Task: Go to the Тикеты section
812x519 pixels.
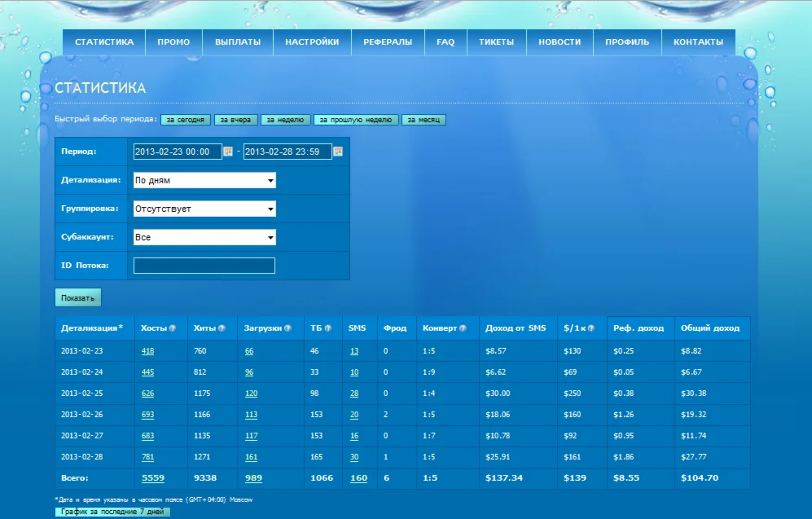Action: 496,42
